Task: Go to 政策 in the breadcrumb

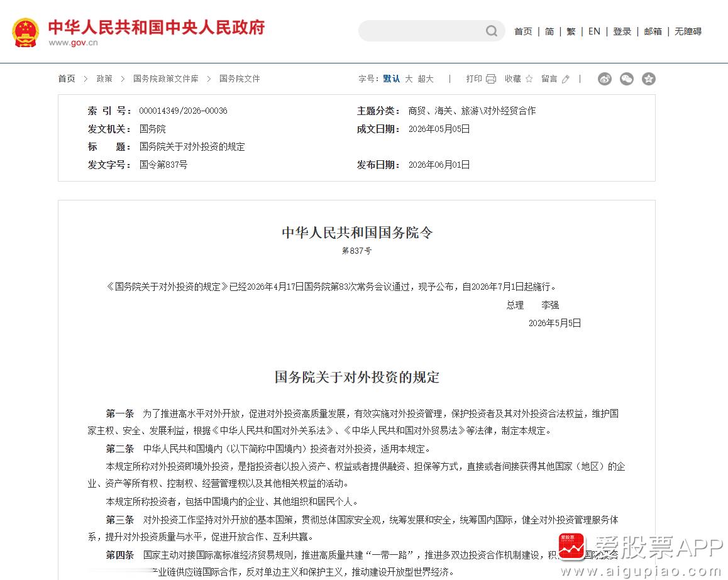Action: 104,79
